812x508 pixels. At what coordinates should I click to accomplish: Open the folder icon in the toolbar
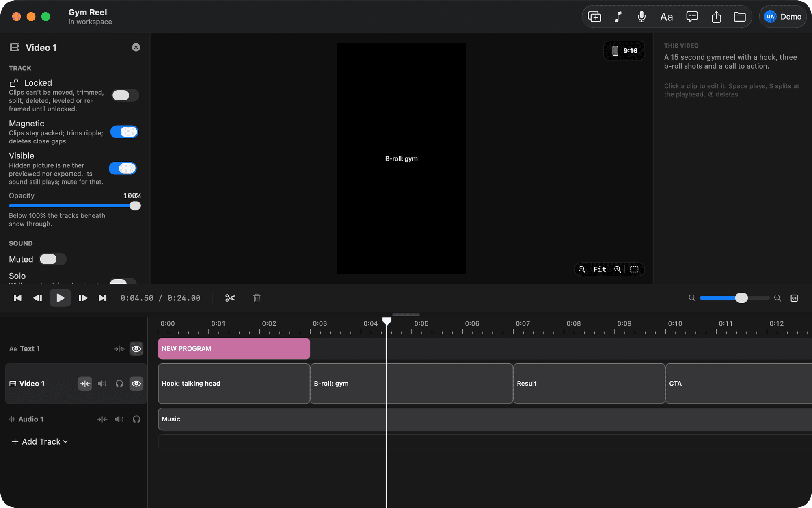(740, 17)
